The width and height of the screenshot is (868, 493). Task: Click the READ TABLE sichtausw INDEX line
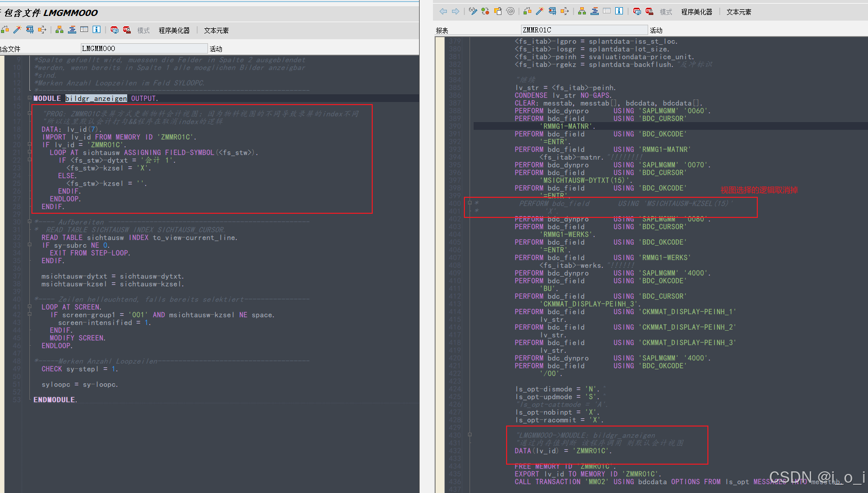[x=140, y=237]
